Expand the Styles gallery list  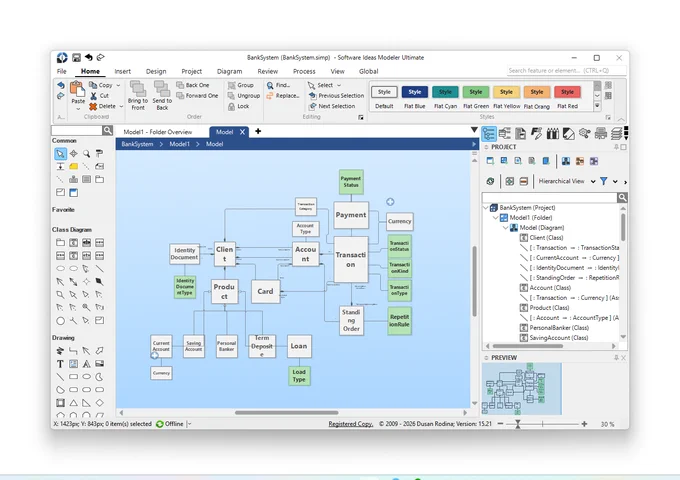pyautogui.click(x=597, y=105)
